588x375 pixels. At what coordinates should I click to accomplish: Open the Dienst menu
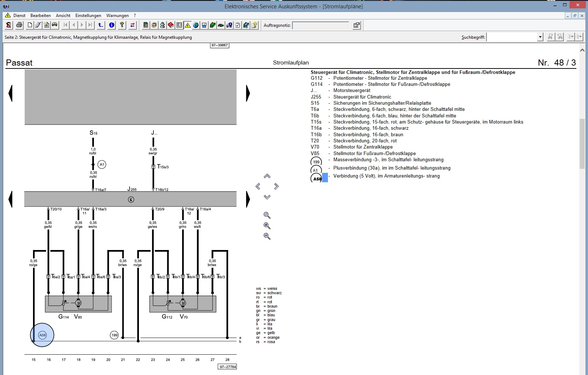[x=19, y=16]
